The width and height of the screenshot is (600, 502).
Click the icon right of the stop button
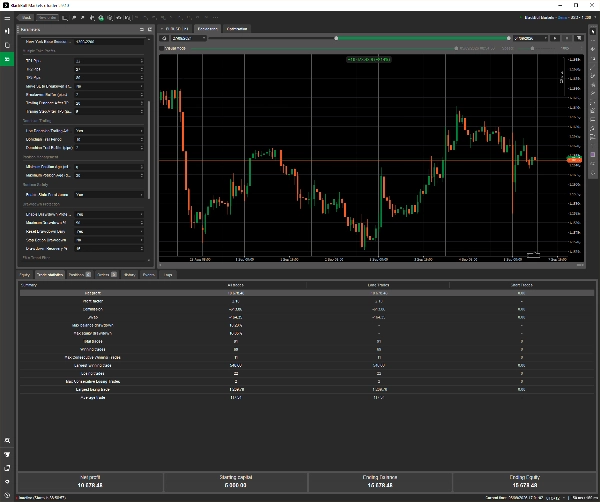579,38
